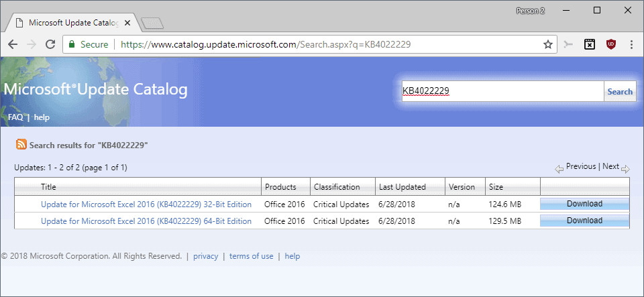Go back with the browser back arrow
The height and width of the screenshot is (297, 644).
[13, 44]
